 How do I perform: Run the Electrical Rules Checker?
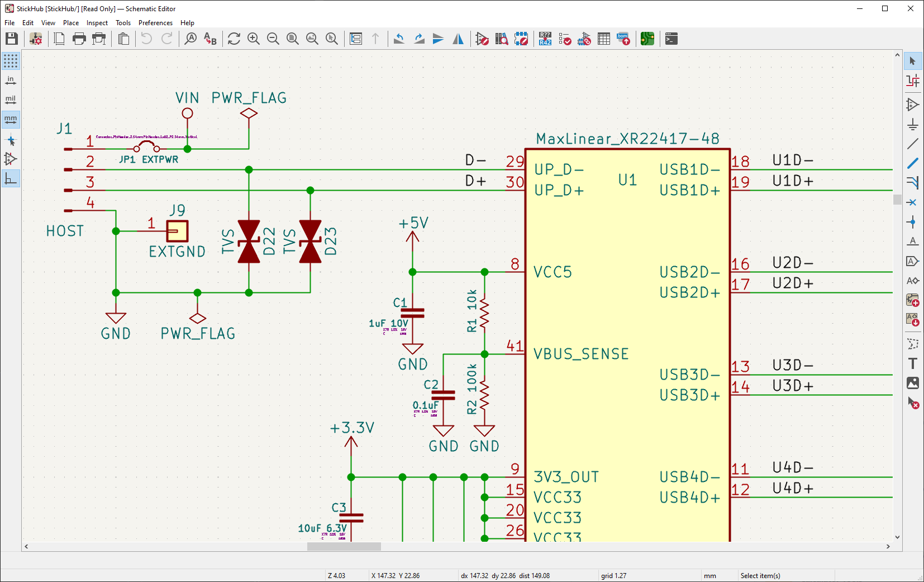(565, 39)
